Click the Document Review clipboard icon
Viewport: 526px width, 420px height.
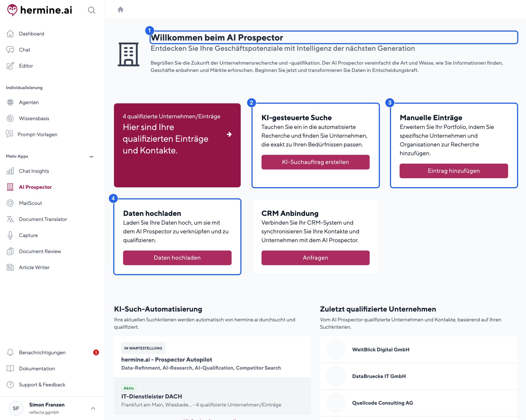pyautogui.click(x=10, y=251)
